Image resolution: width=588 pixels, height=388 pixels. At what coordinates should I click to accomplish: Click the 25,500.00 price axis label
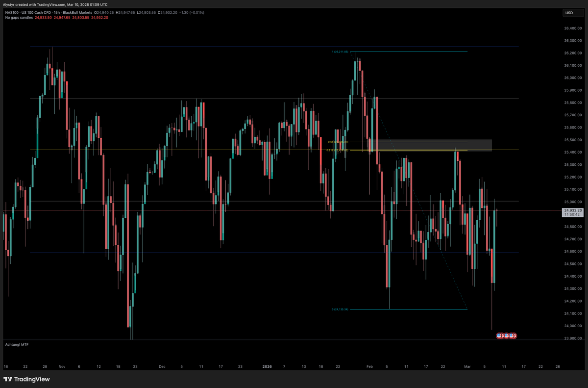[573, 140]
